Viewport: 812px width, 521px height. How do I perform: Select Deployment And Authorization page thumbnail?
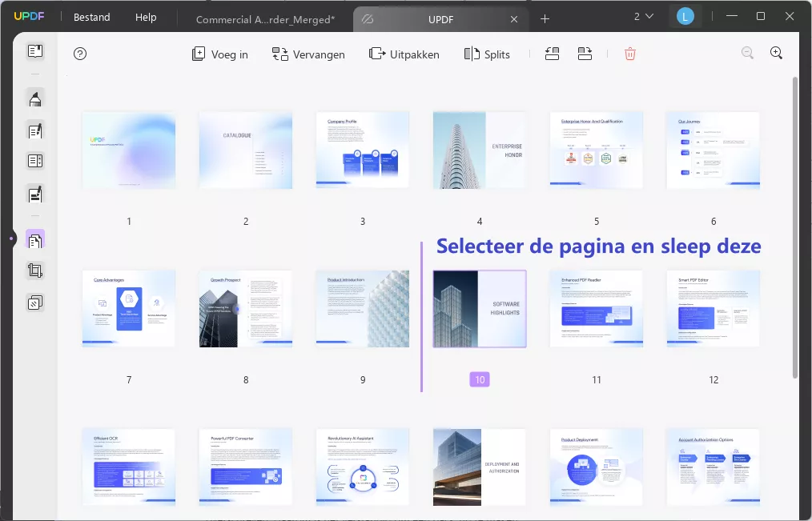click(x=480, y=467)
